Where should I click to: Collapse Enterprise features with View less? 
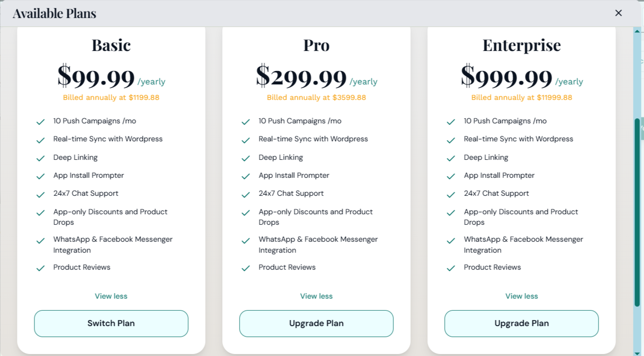(x=521, y=296)
